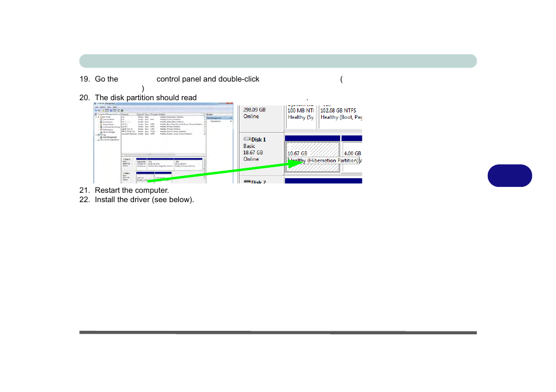Select Disk Management in the tree
The width and height of the screenshot is (556, 392).
pyautogui.click(x=110, y=137)
